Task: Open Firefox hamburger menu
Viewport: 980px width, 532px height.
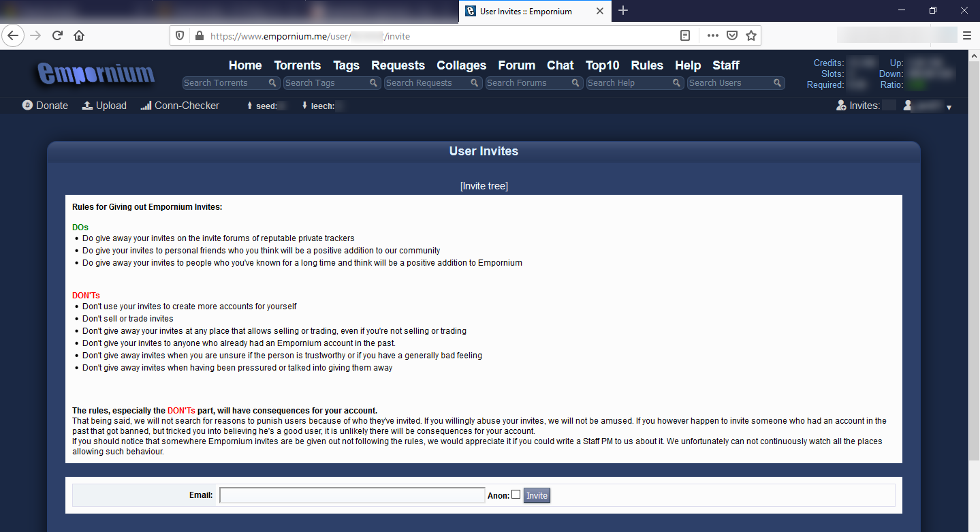Action: pos(967,35)
